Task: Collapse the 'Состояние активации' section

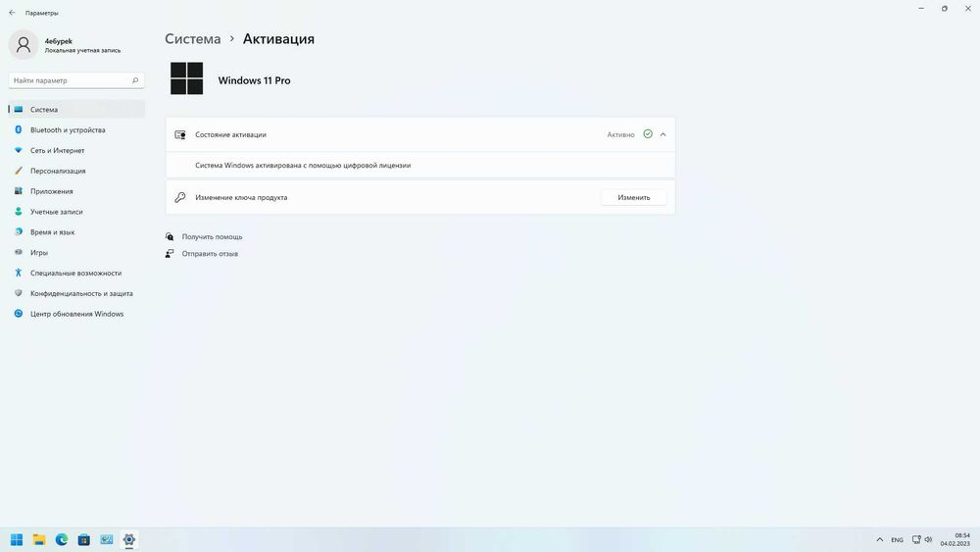Action: click(663, 134)
